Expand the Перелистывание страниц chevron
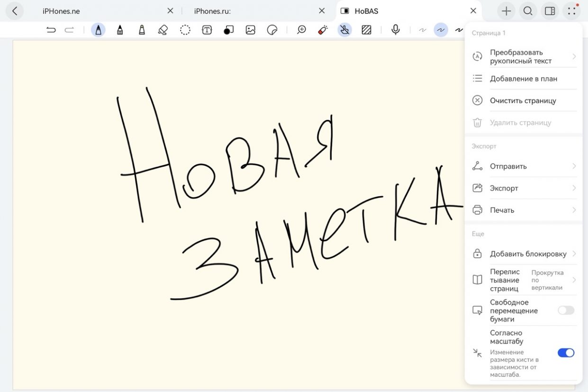 (574, 280)
